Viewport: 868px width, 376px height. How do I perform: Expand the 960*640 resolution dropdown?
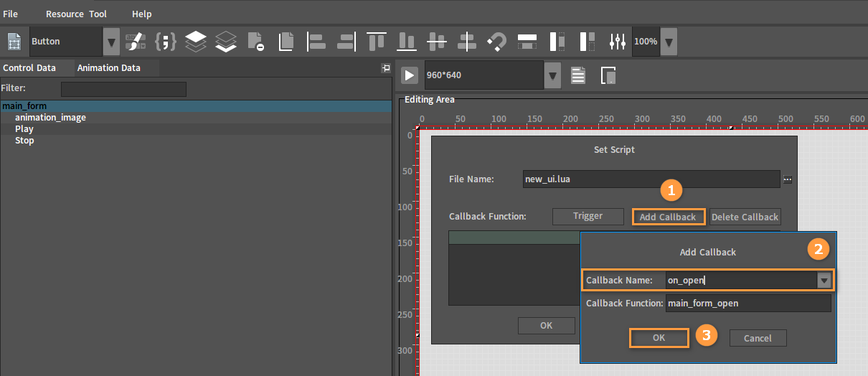point(552,75)
